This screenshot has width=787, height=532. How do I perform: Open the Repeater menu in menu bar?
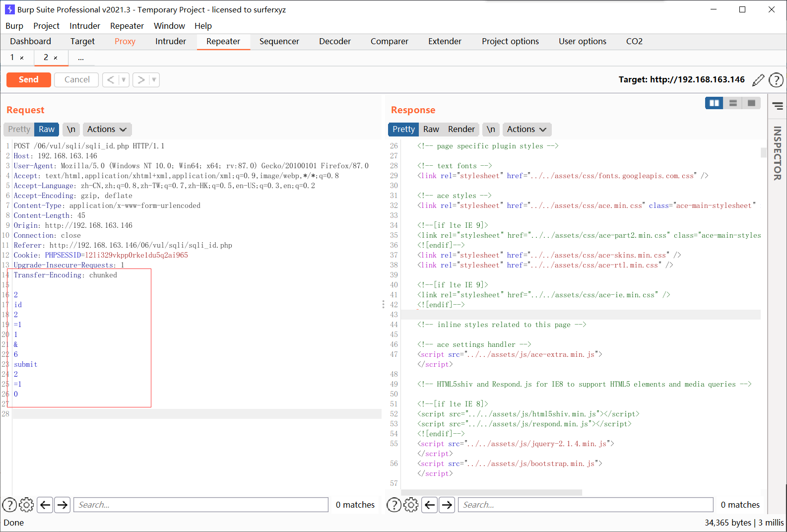pyautogui.click(x=127, y=26)
